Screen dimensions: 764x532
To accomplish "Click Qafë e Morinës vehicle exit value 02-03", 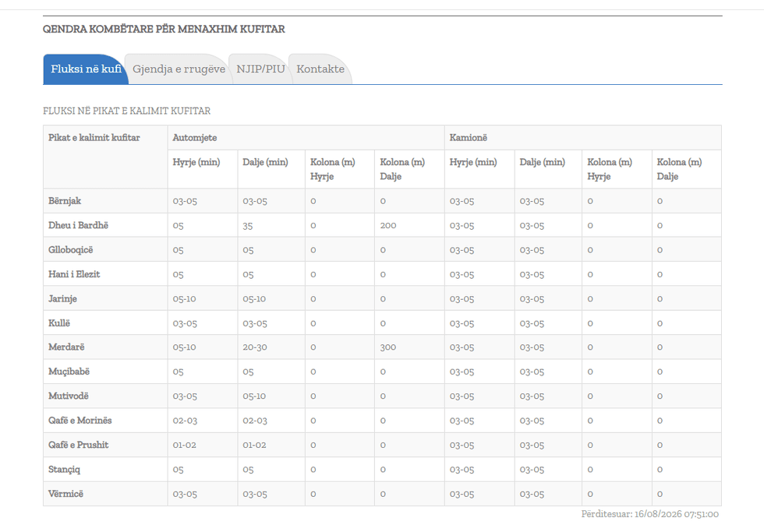I will pyautogui.click(x=255, y=421).
